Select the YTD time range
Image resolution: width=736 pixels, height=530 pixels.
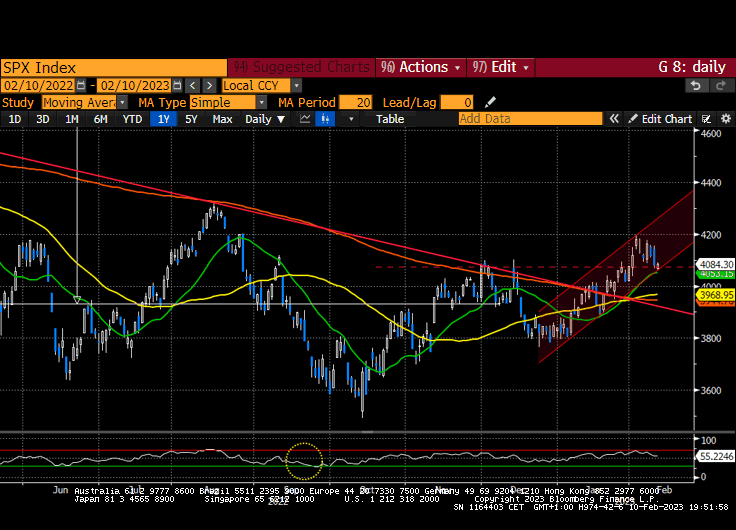coord(132,119)
